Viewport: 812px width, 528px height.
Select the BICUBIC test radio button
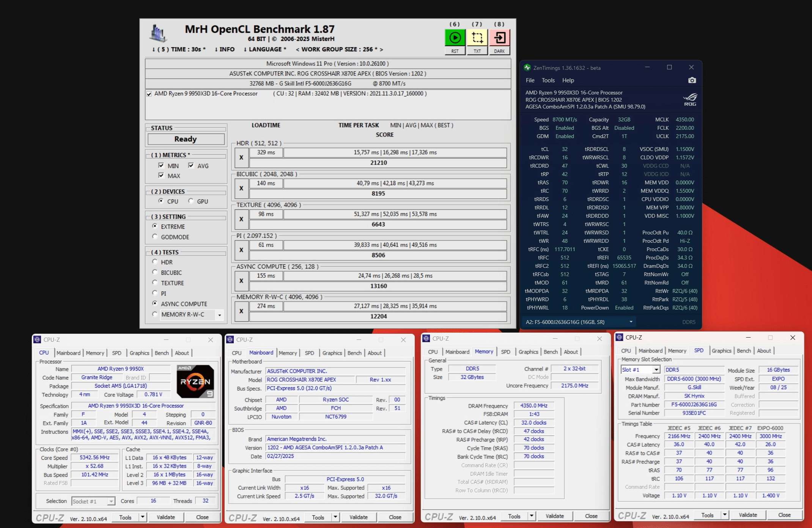(x=155, y=272)
